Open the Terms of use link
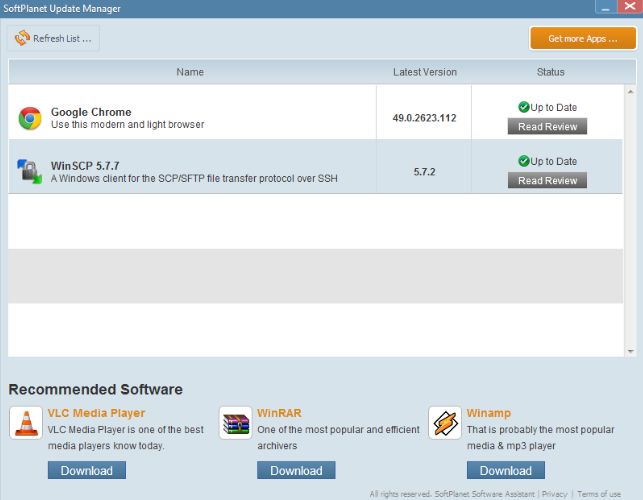Viewport: 643px width, 500px height. (x=599, y=494)
